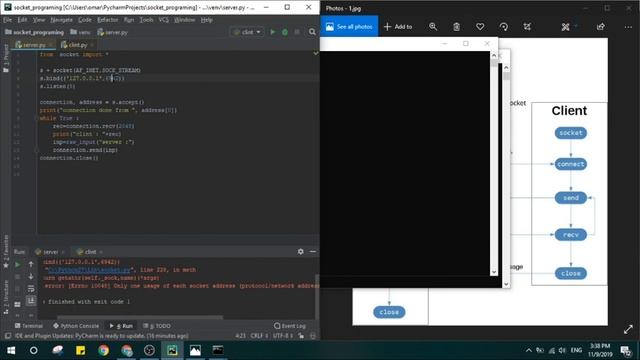The width and height of the screenshot is (640, 360).
Task: Open the Edit menu
Action: click(x=22, y=20)
